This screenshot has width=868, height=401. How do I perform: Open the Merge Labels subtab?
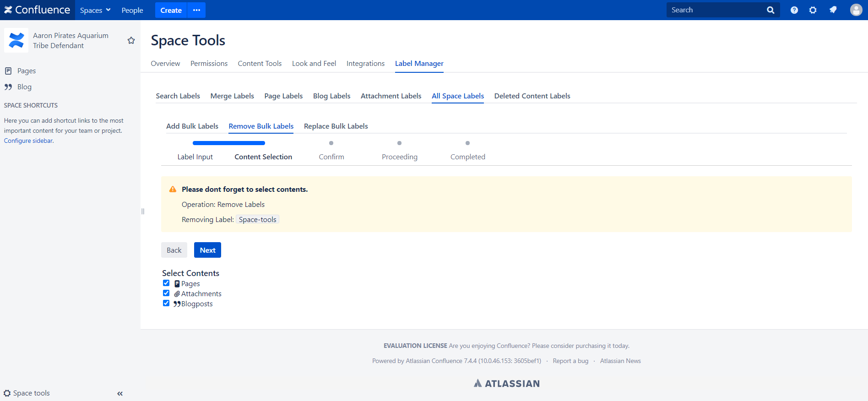click(x=232, y=96)
